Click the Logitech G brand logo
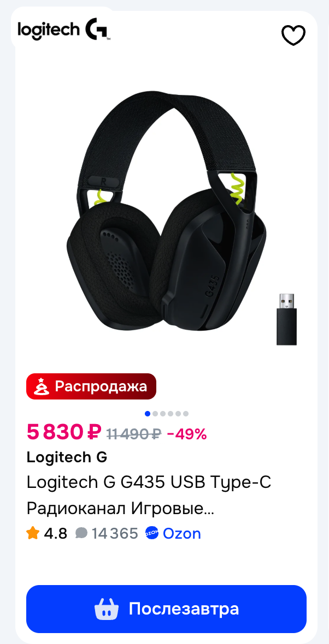Image resolution: width=329 pixels, height=644 pixels. pyautogui.click(x=64, y=29)
